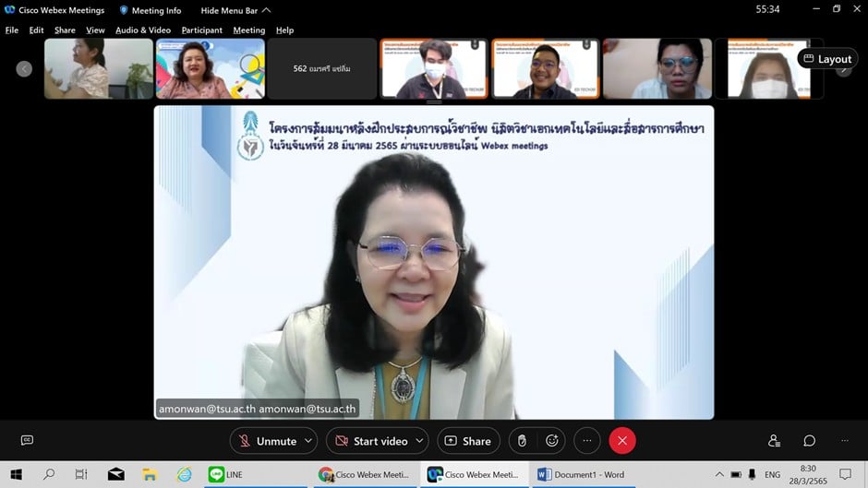Viewport: 868px width, 488px height.
Task: Start video camera
Action: [x=371, y=441]
